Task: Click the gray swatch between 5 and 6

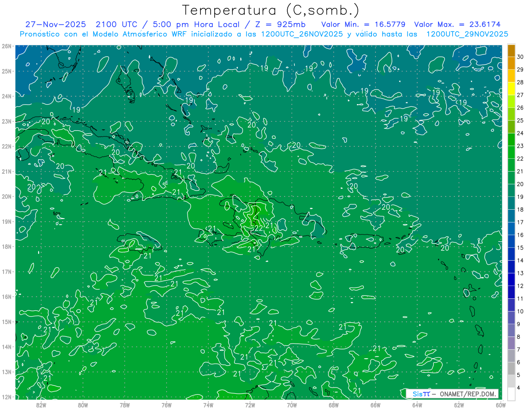Action: [x=511, y=368]
